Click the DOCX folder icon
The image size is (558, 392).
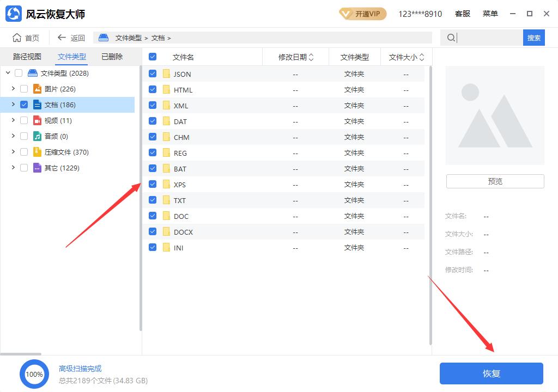coord(167,232)
